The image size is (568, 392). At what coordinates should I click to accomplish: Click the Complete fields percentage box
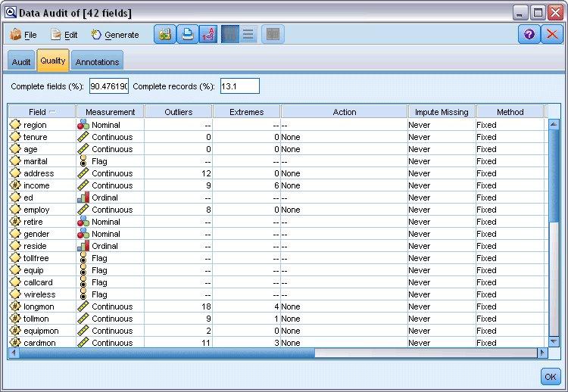click(x=109, y=86)
